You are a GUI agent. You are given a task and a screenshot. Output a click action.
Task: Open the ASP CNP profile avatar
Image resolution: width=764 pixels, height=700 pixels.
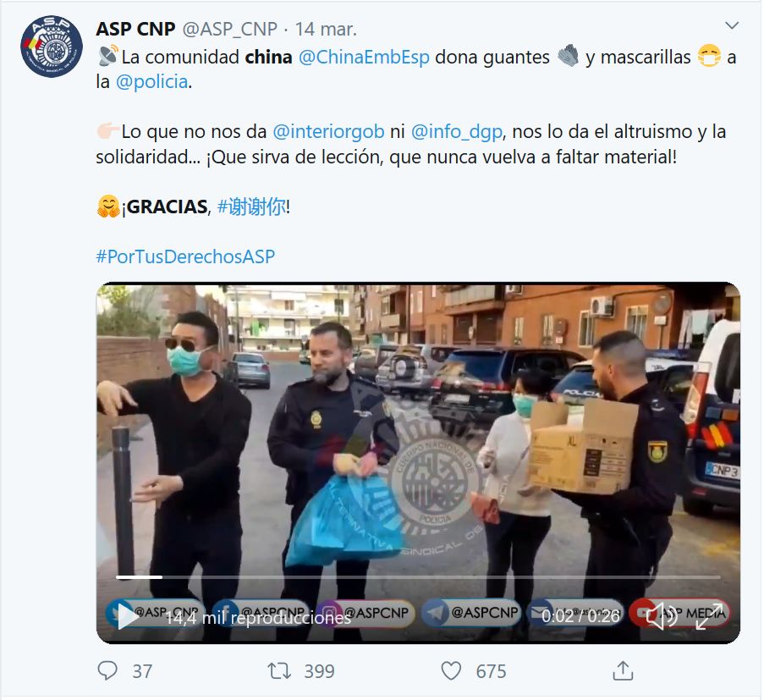click(x=51, y=47)
